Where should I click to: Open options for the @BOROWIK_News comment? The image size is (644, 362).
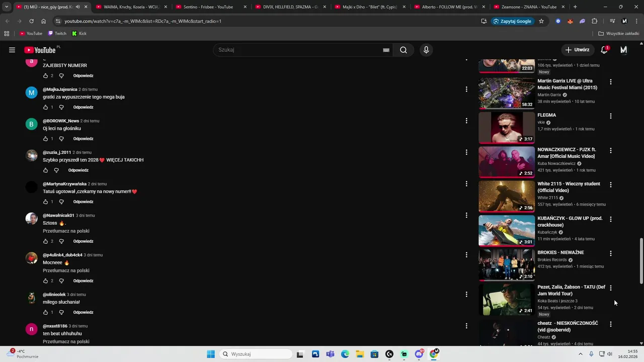tap(466, 121)
